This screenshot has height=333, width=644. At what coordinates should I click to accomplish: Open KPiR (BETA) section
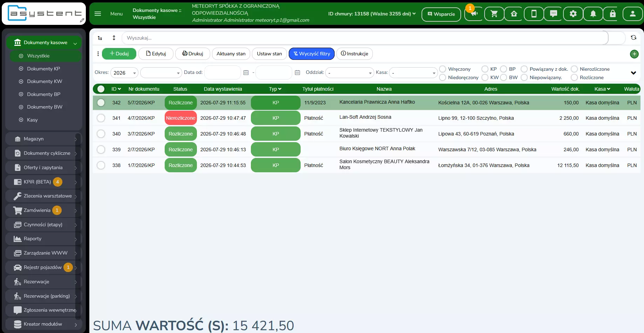pyautogui.click(x=43, y=182)
